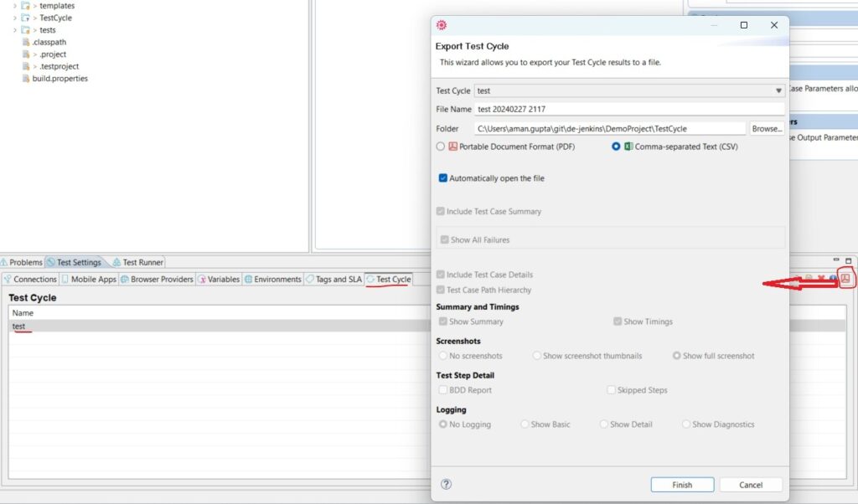Choose No screenshots option
Image resolution: width=858 pixels, height=504 pixels.
442,356
